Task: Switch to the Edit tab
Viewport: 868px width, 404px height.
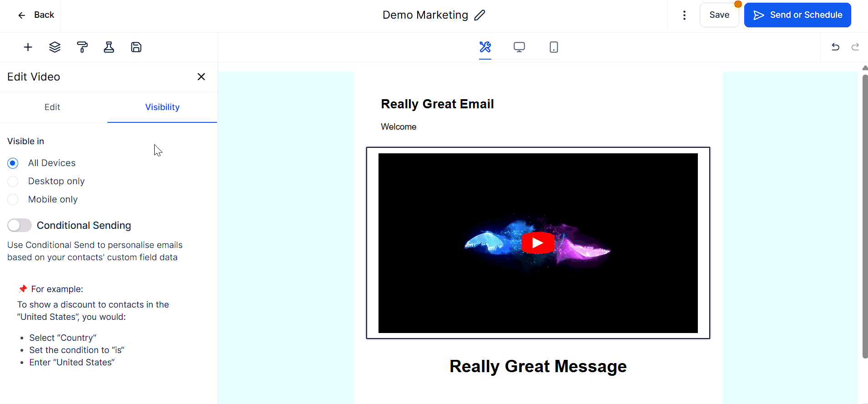Action: pos(52,107)
